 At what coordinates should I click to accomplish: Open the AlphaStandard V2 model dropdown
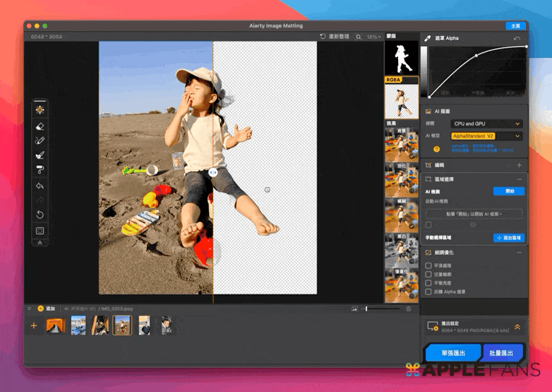click(486, 136)
